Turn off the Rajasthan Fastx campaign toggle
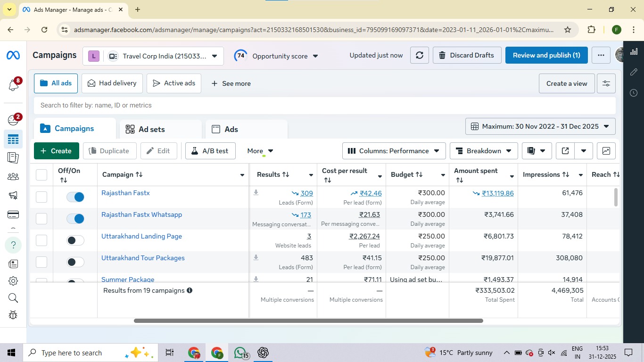644x362 pixels. (x=75, y=197)
